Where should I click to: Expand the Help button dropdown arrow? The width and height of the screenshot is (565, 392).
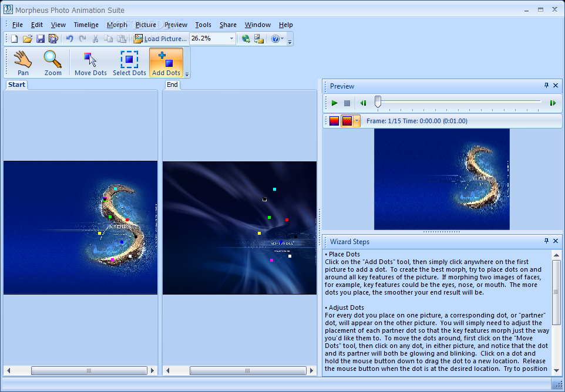(x=282, y=39)
